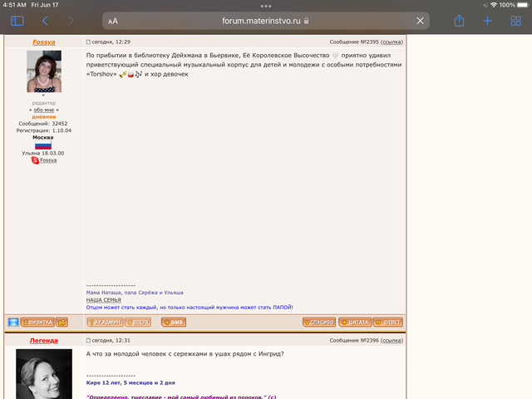Tap Fossya's avatar photo

pyautogui.click(x=44, y=71)
